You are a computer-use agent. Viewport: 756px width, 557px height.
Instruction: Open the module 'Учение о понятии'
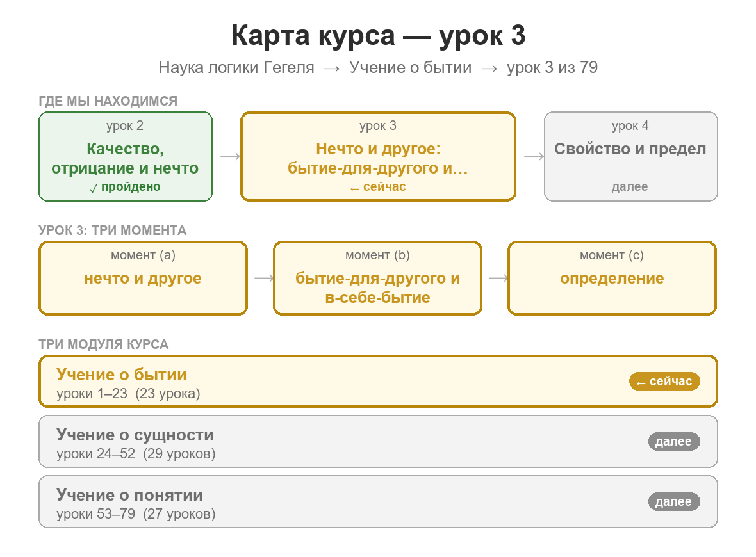(x=378, y=501)
